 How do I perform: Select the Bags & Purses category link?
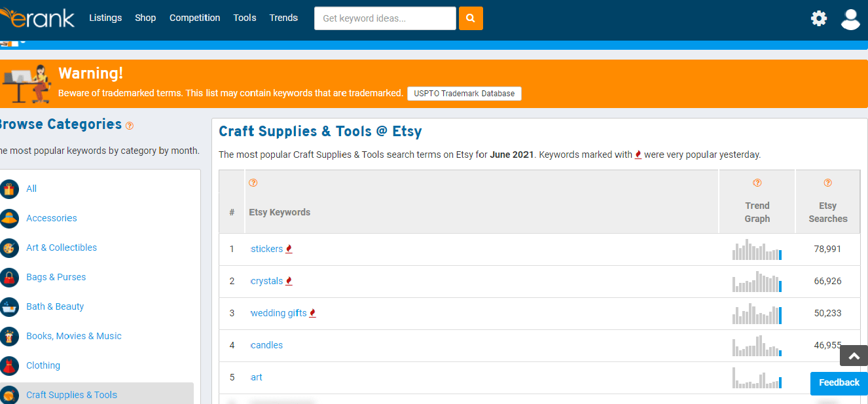(x=56, y=277)
